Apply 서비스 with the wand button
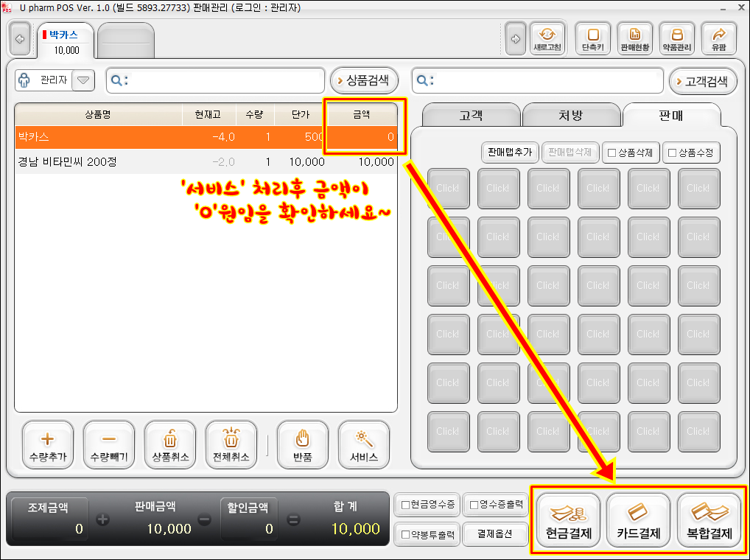 pyautogui.click(x=363, y=445)
